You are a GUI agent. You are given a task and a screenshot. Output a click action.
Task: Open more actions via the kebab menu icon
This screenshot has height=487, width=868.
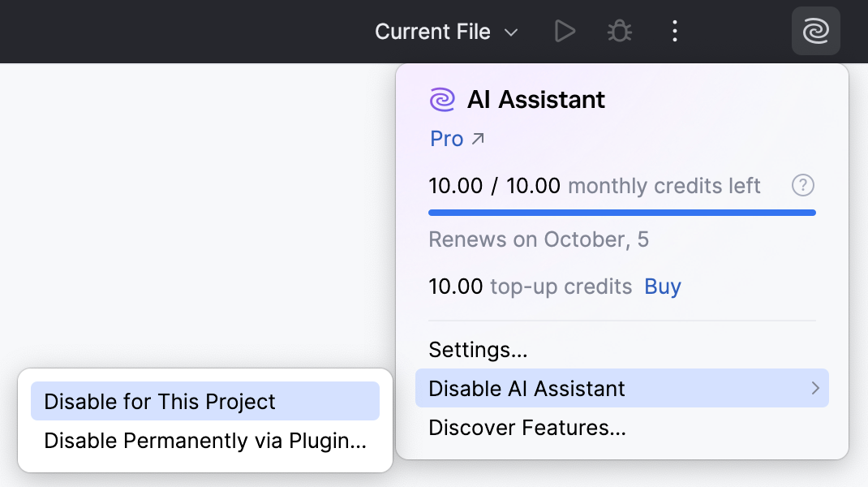tap(674, 31)
